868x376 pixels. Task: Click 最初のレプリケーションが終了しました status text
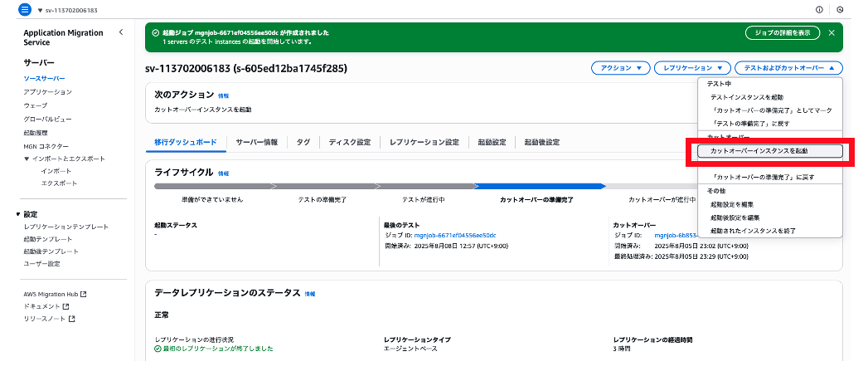tap(217, 349)
